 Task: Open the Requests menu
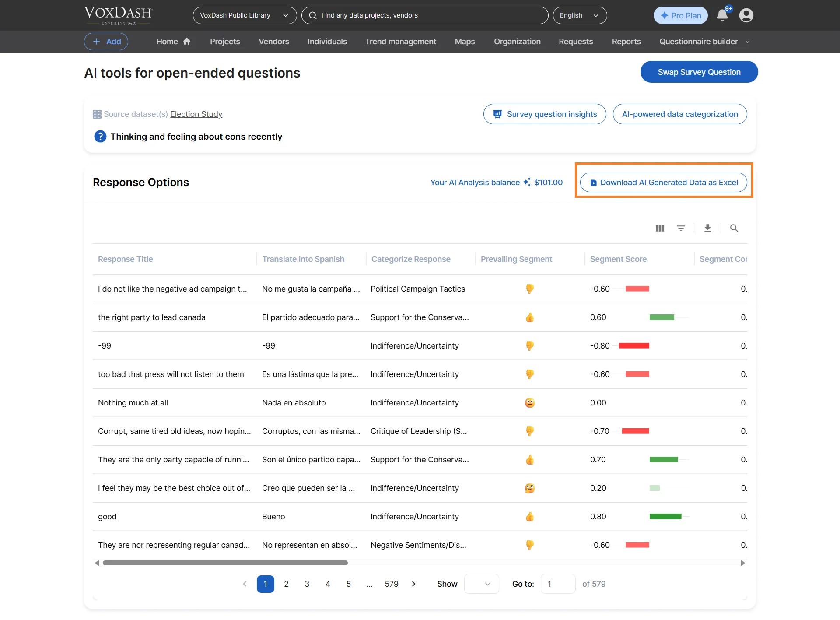pyautogui.click(x=576, y=42)
